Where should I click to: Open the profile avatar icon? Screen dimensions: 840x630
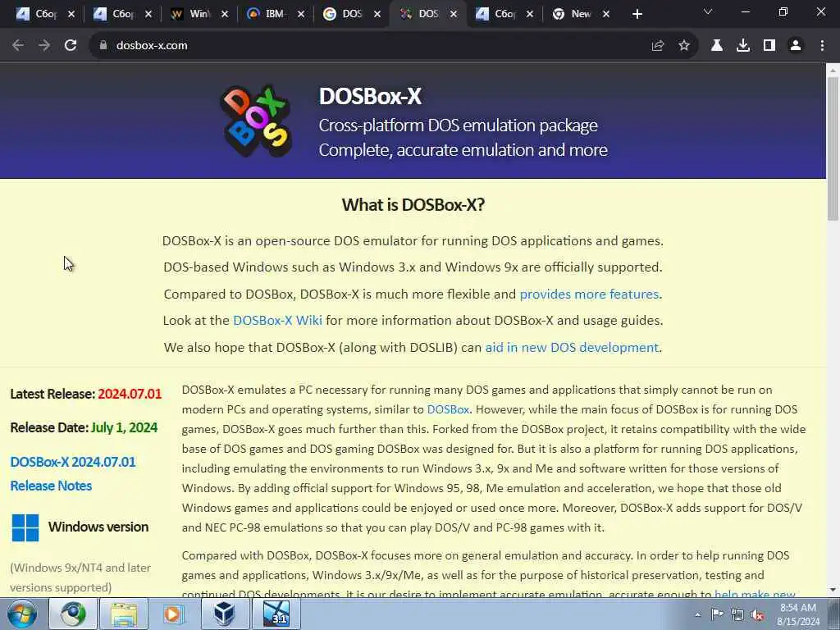[x=796, y=46]
